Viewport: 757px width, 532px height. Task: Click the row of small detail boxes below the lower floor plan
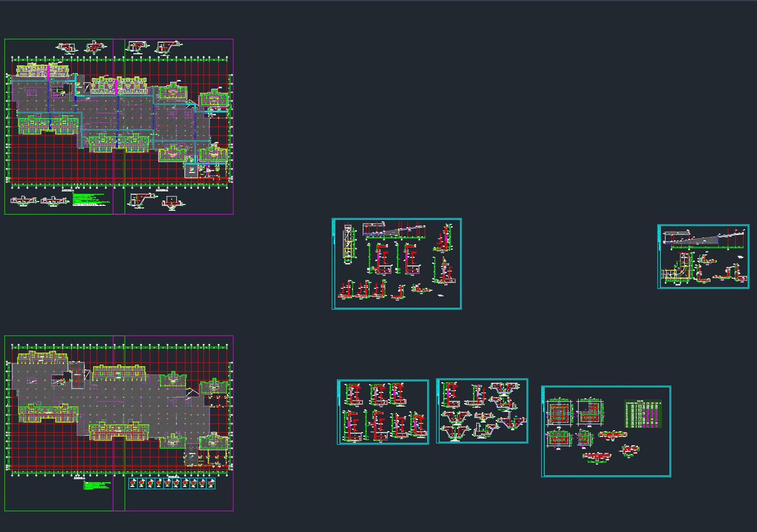[172, 483]
